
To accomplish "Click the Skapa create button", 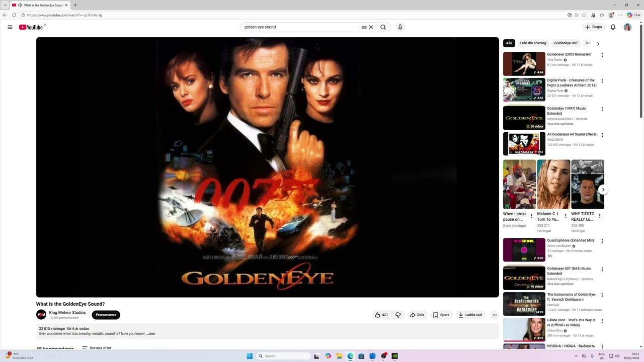I will pyautogui.click(x=594, y=27).
